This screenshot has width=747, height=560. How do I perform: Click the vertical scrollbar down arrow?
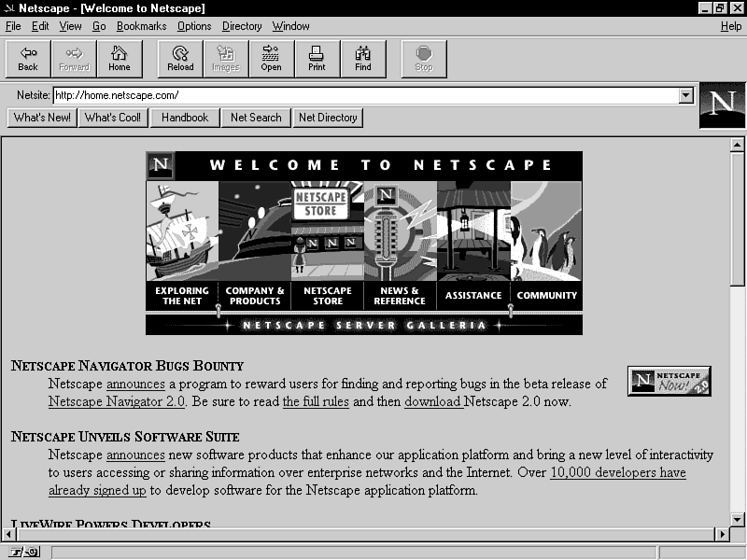tap(737, 519)
